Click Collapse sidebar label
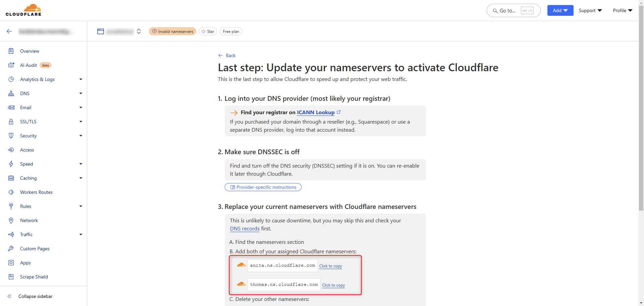Screen dimensions: 644x306 point(35,296)
